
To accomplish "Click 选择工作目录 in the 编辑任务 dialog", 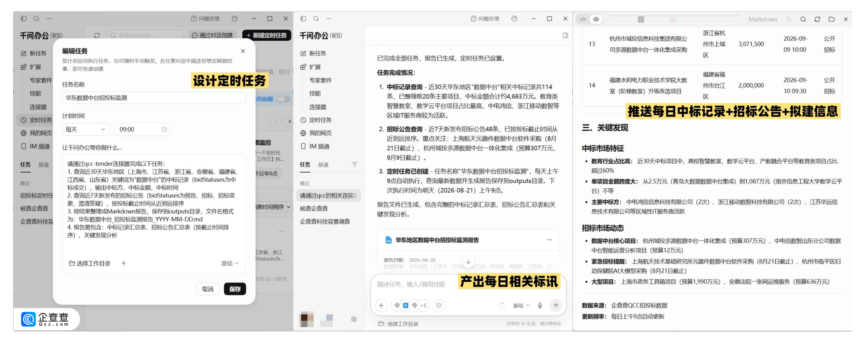I will point(90,263).
